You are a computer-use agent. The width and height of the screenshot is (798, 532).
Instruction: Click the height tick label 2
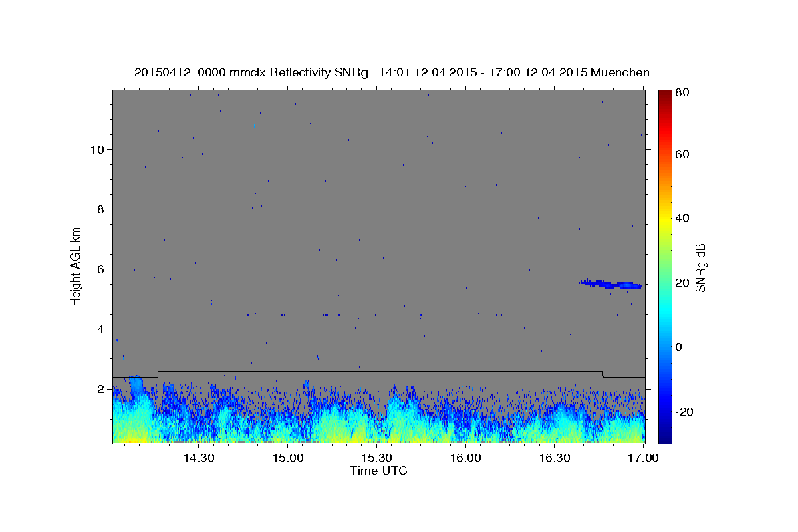click(x=100, y=388)
